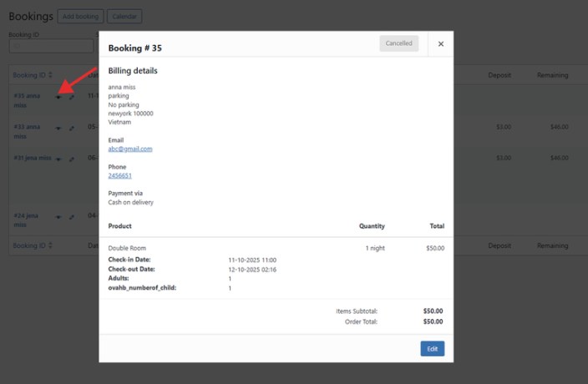Open the edit icon beside booking #33
The height and width of the screenshot is (384, 588).
coord(71,128)
